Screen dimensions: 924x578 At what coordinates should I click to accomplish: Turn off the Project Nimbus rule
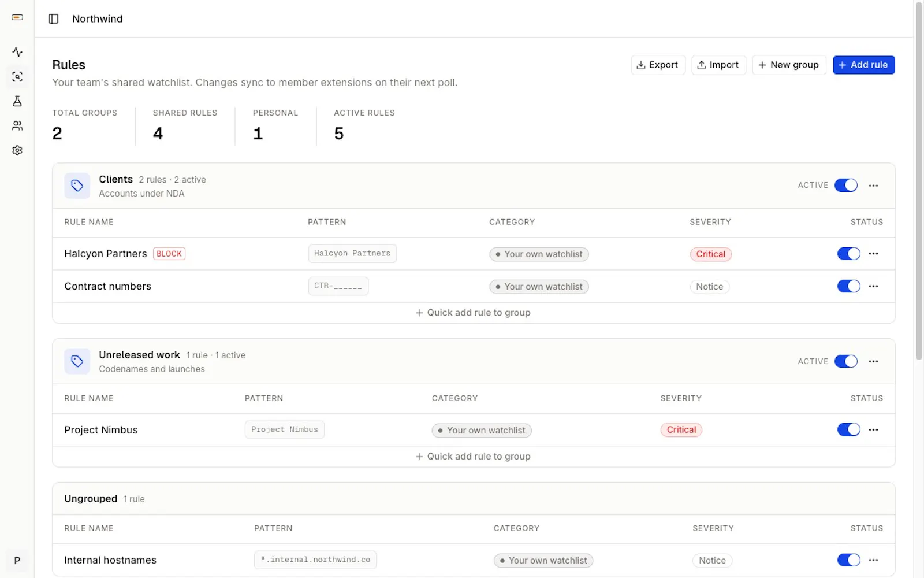pos(849,430)
